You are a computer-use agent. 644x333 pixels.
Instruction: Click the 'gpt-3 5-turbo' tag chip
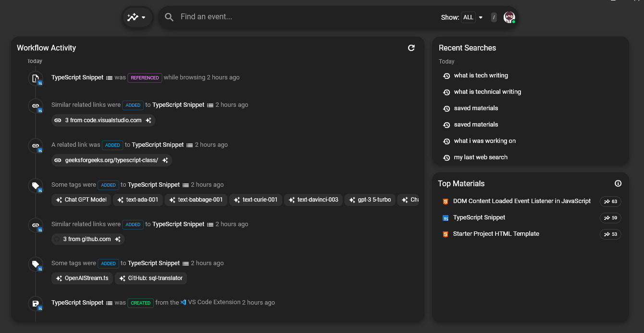click(x=370, y=200)
